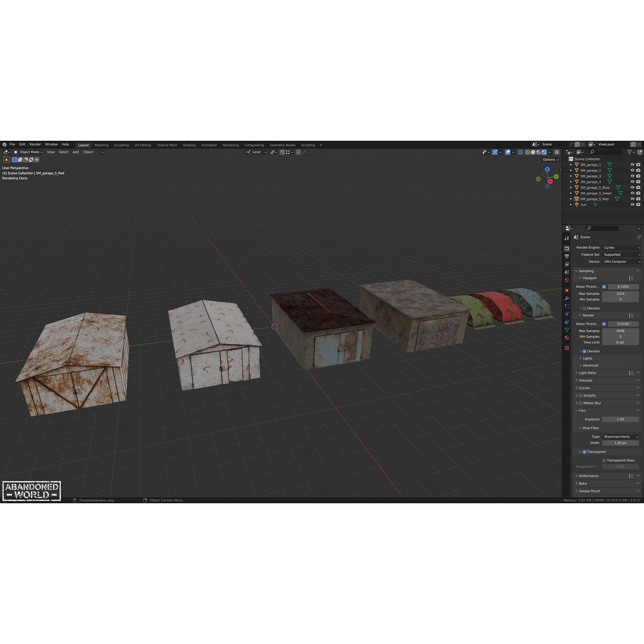This screenshot has width=644, height=644.
Task: Switch viewport to Solid shading mode
Action: (533, 152)
